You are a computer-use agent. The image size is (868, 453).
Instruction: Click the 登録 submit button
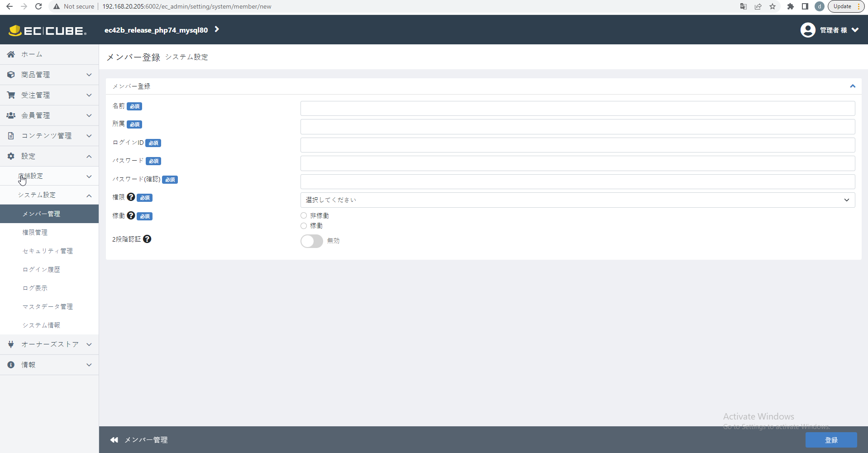coord(831,439)
